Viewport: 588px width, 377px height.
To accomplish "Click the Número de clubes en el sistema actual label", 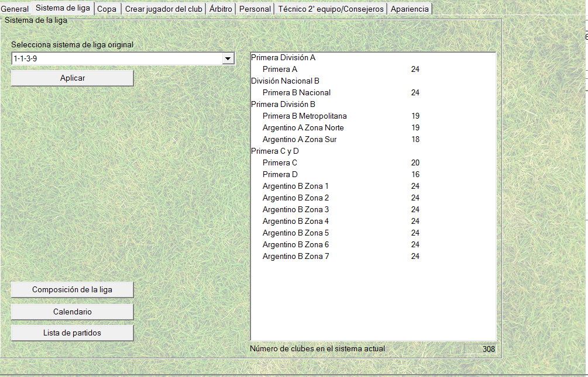I will (x=317, y=348).
